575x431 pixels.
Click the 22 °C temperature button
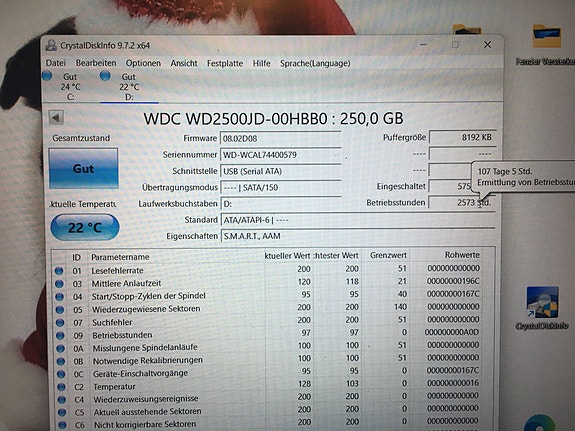(x=85, y=227)
